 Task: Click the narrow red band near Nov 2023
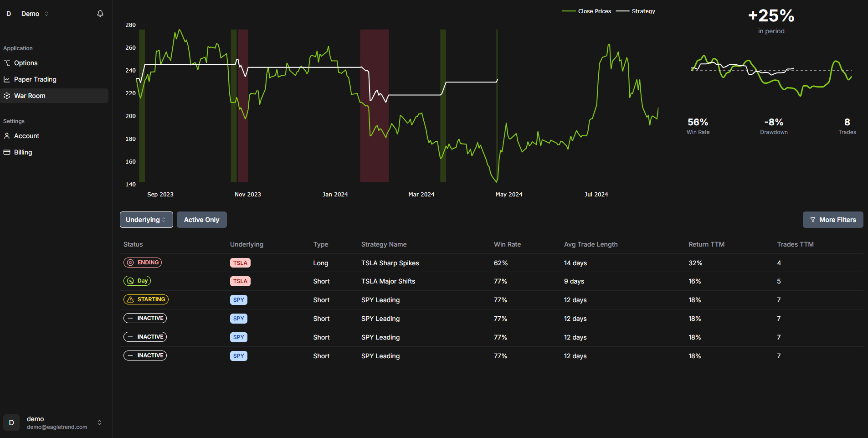(243, 106)
